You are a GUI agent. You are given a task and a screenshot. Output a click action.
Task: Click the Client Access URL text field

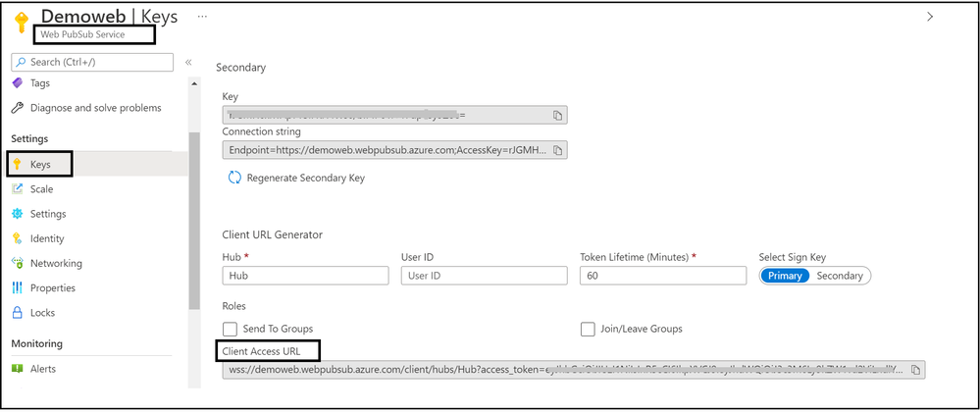[x=574, y=370]
